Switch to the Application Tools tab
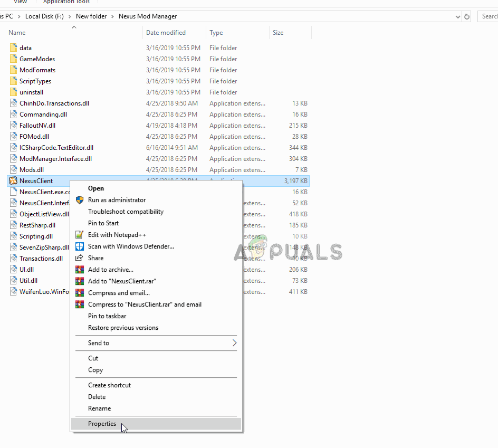 pyautogui.click(x=65, y=2)
